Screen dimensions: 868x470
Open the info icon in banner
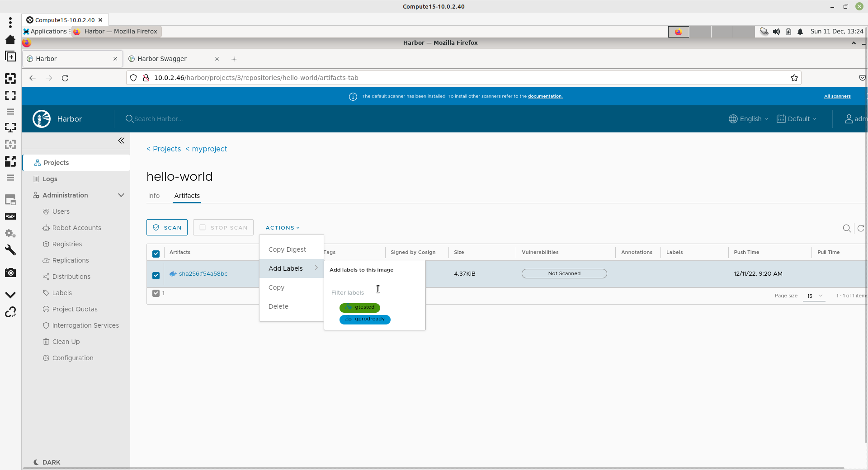tap(353, 96)
